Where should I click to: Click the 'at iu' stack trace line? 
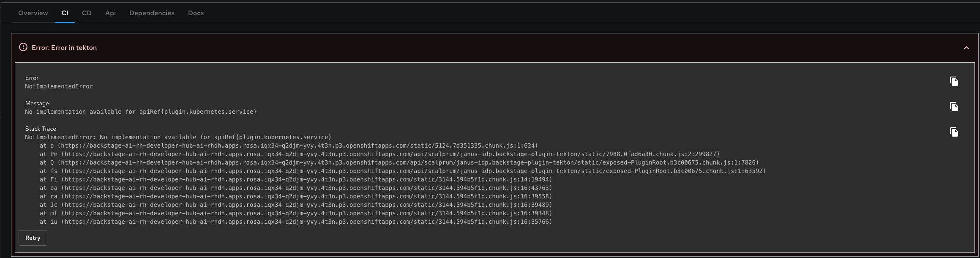point(295,222)
